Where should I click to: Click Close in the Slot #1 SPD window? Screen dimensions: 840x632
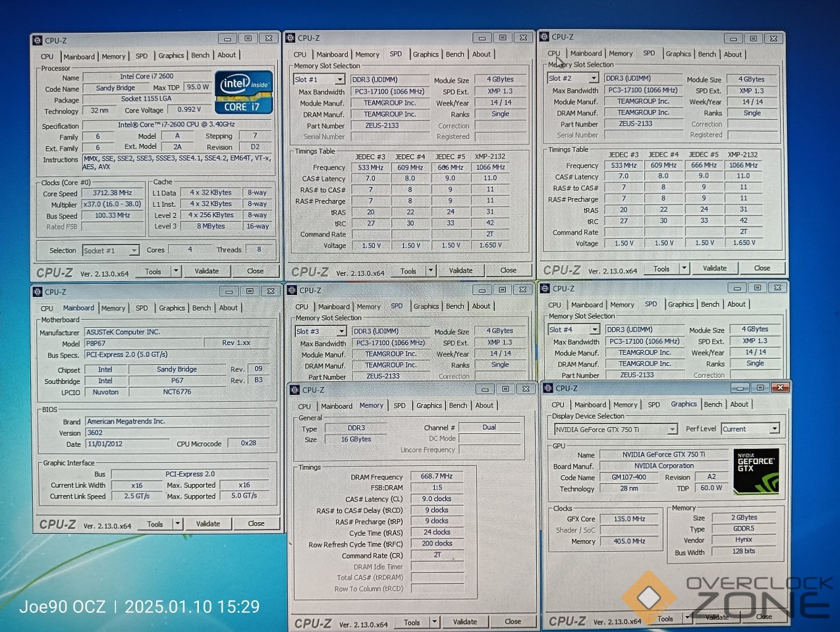509,271
